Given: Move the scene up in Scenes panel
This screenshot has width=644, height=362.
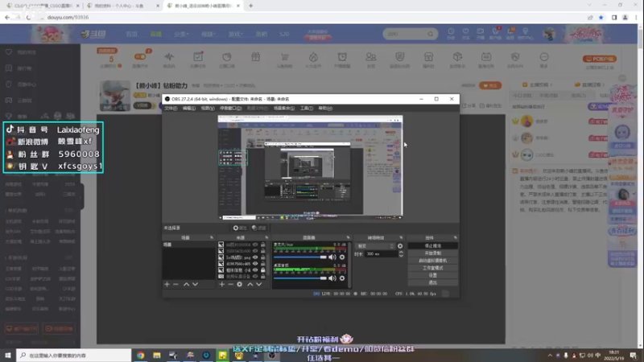Looking at the screenshot, I should coord(186,284).
